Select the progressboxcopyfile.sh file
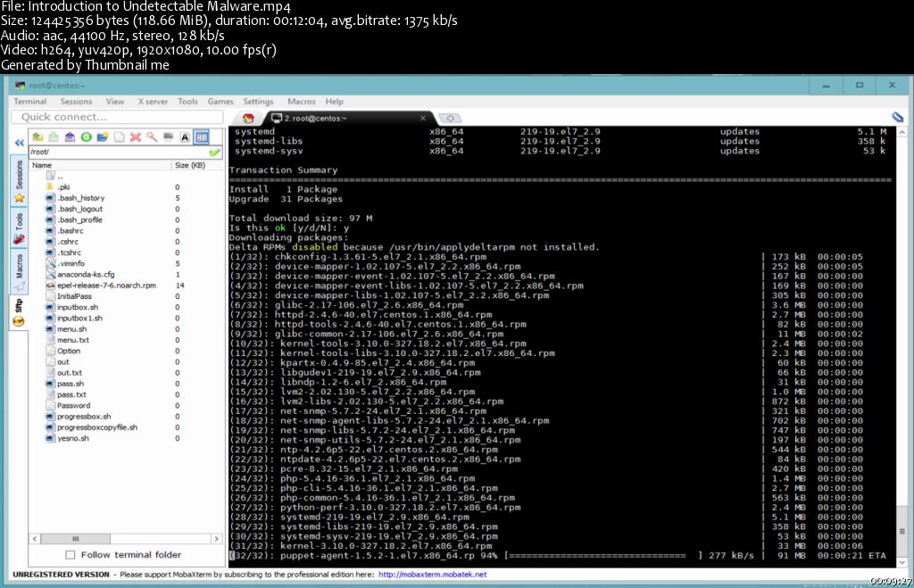The width and height of the screenshot is (914, 588). click(x=92, y=427)
